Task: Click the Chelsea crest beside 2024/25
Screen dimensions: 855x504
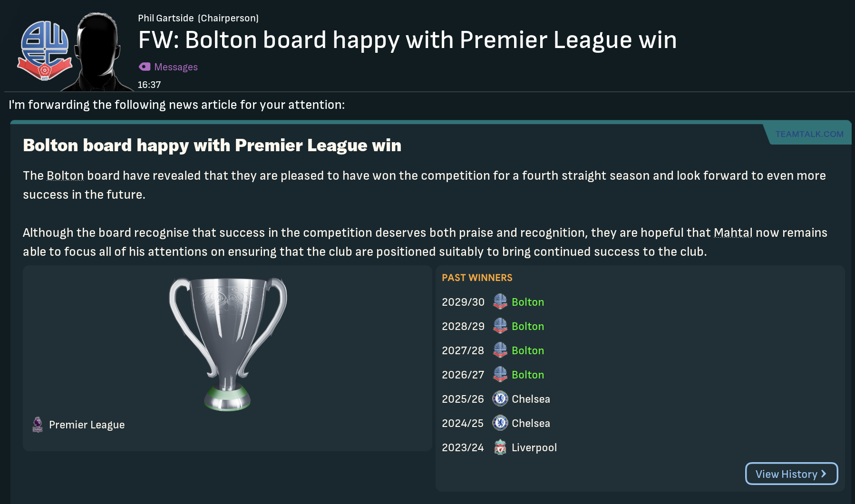Action: 500,423
